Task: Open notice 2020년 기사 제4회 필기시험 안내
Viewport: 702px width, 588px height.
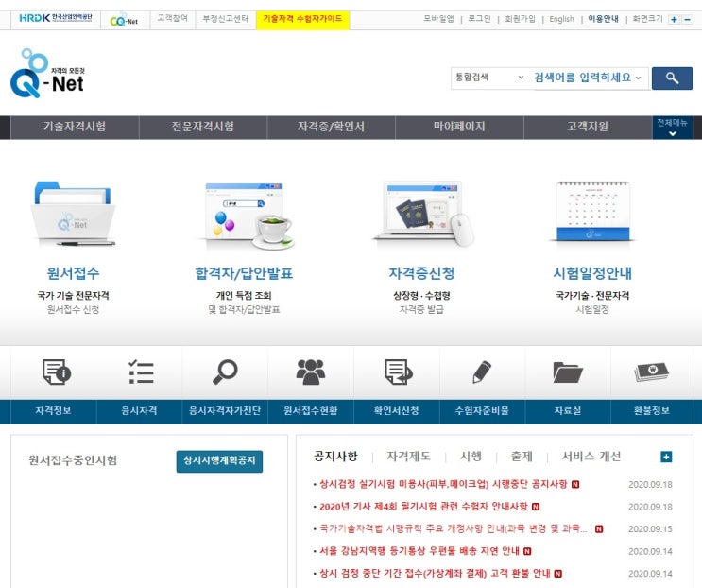Action: tap(423, 507)
